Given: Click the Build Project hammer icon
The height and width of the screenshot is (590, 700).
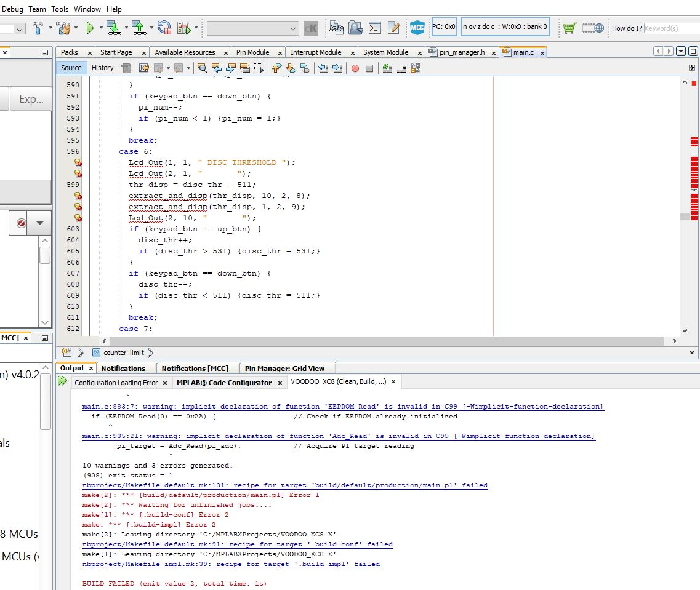Looking at the screenshot, I should [x=38, y=28].
